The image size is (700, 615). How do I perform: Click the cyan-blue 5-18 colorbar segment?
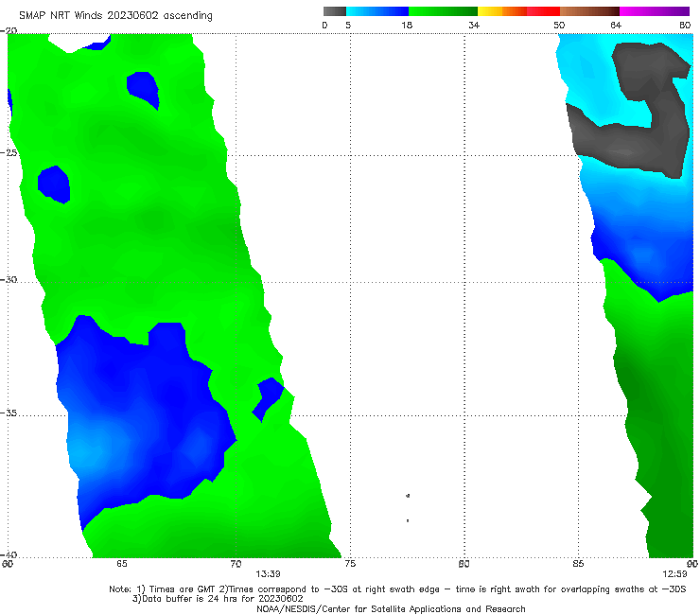tap(377, 11)
